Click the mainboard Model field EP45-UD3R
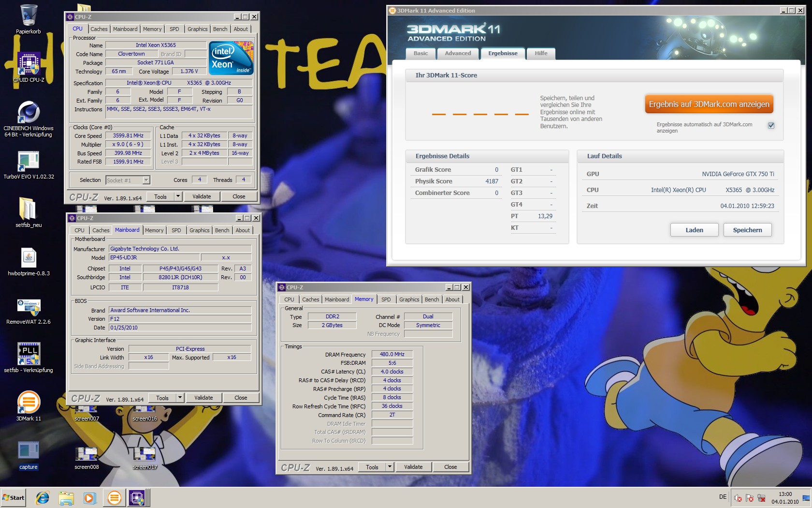 pyautogui.click(x=154, y=257)
